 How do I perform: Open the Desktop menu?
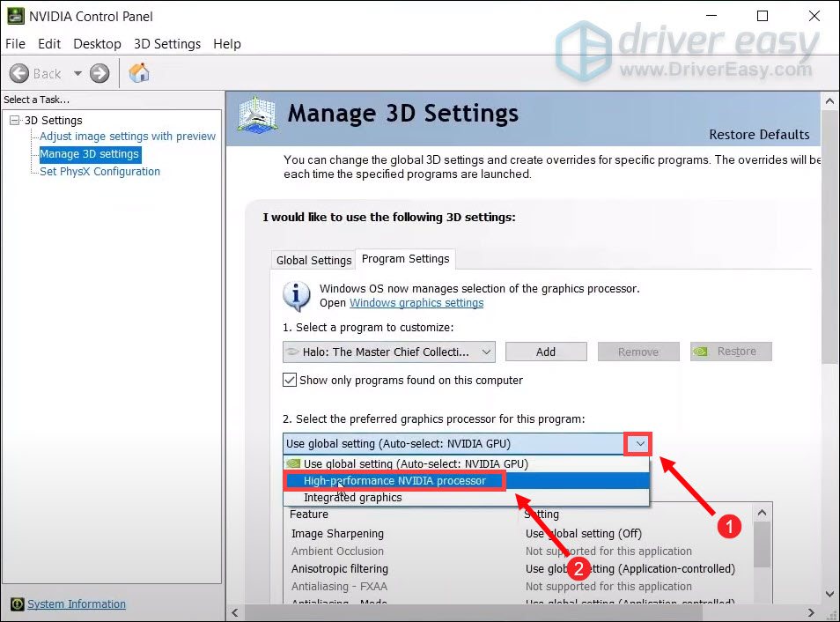pos(97,44)
